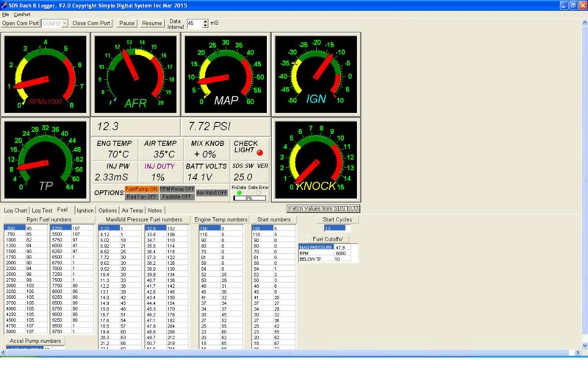Click the RPM gauge dial
Image resolution: width=588 pixels, height=368 pixels.
pyautogui.click(x=46, y=73)
